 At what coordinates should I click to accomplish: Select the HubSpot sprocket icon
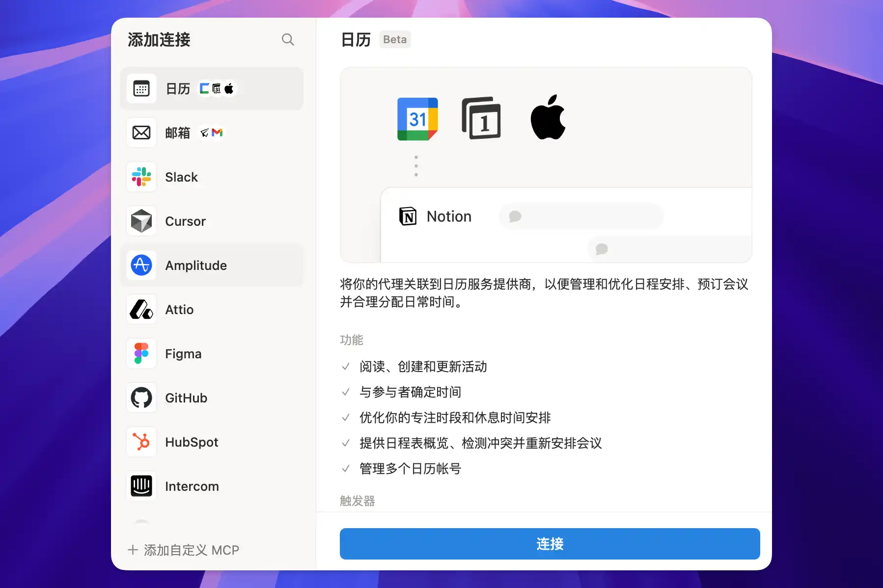point(141,442)
